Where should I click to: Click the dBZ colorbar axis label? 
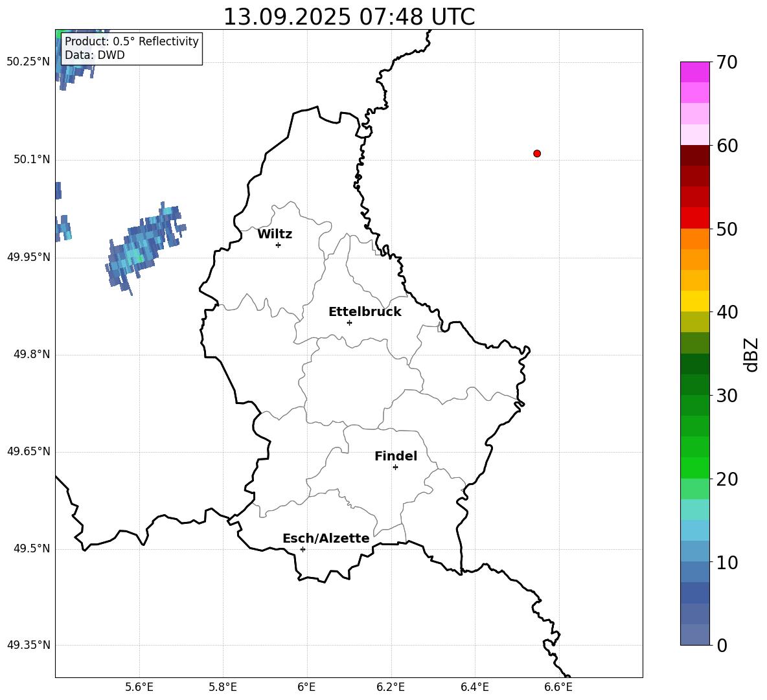752,354
